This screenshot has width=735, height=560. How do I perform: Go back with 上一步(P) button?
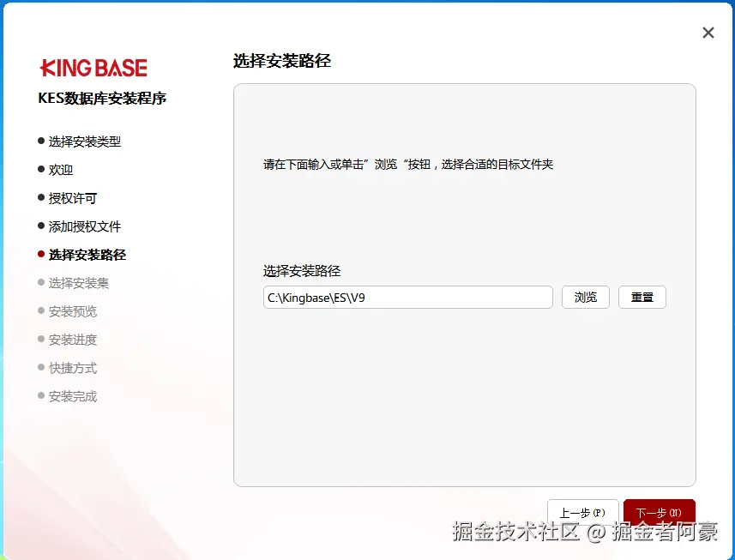point(582,512)
